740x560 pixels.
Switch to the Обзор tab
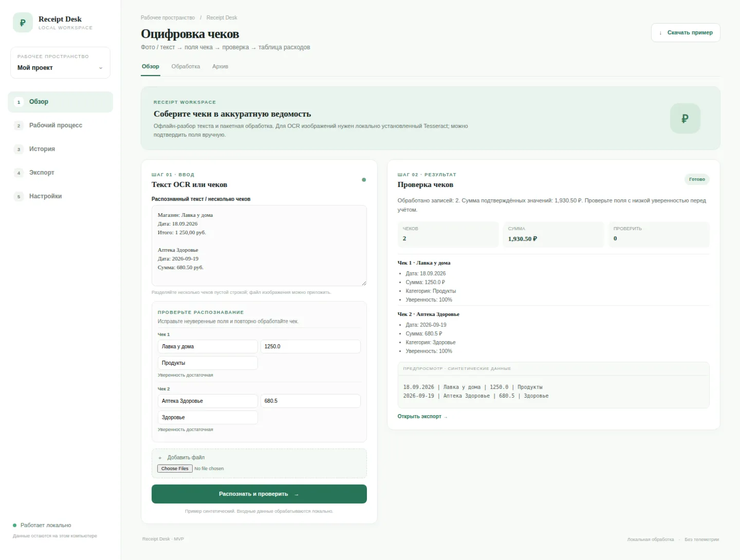point(151,66)
